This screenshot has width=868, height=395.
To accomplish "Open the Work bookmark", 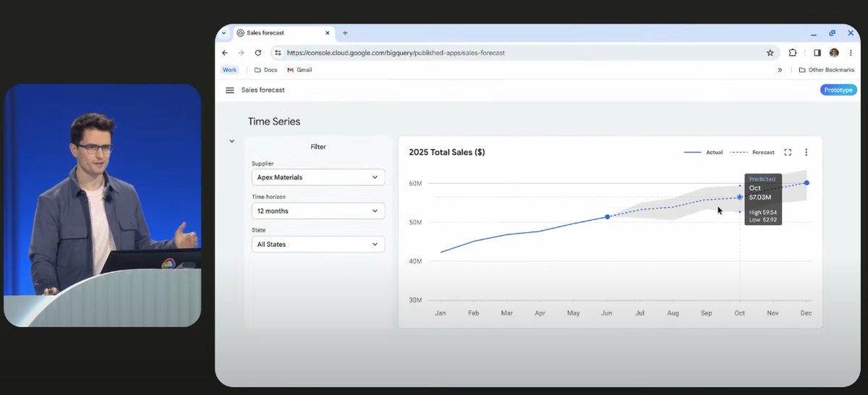I will (229, 70).
